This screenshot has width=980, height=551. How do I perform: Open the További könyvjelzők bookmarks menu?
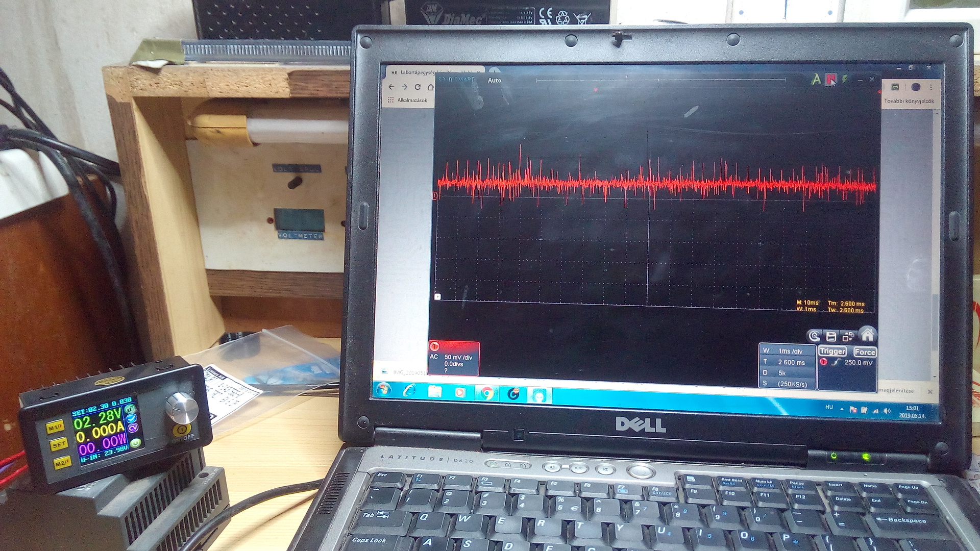(909, 101)
